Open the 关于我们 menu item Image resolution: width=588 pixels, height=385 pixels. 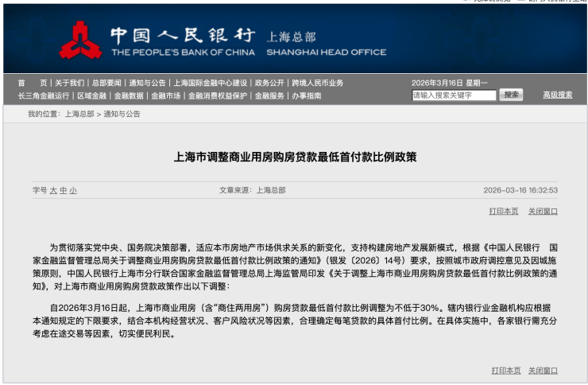(69, 83)
